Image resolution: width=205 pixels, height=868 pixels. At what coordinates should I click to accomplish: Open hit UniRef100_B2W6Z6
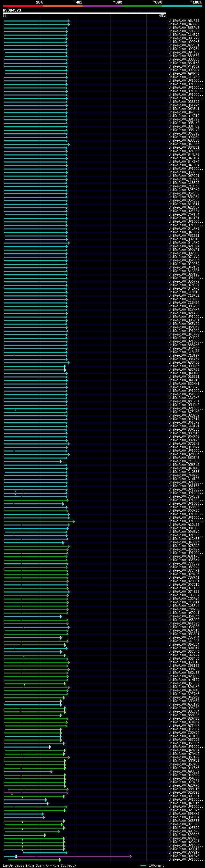tap(184, 792)
